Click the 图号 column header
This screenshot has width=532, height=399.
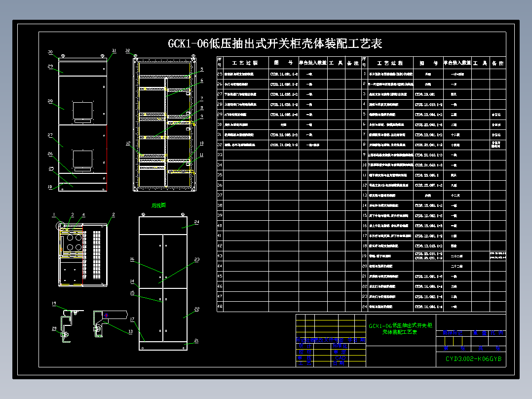[x=283, y=62]
